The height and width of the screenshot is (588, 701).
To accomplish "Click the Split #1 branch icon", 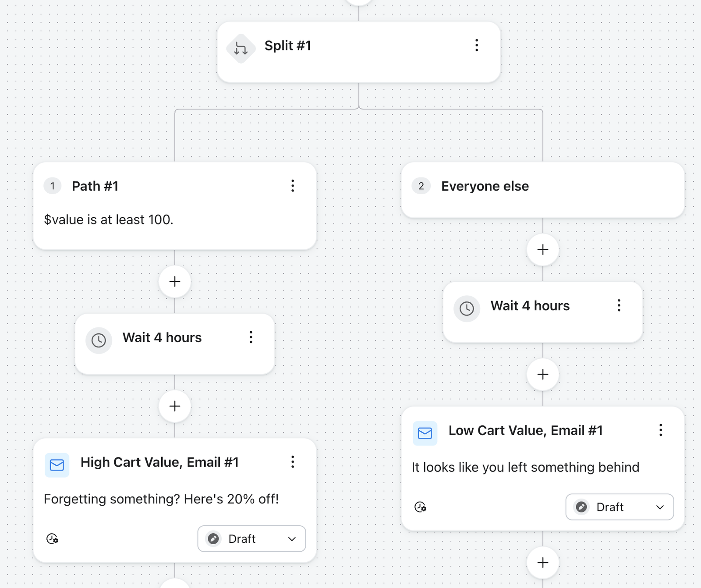I will point(241,48).
